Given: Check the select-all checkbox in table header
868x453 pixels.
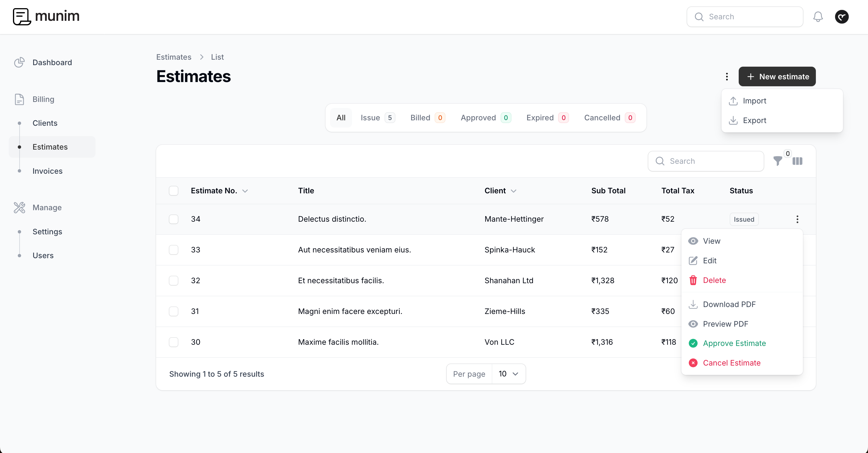Looking at the screenshot, I should pyautogui.click(x=174, y=191).
